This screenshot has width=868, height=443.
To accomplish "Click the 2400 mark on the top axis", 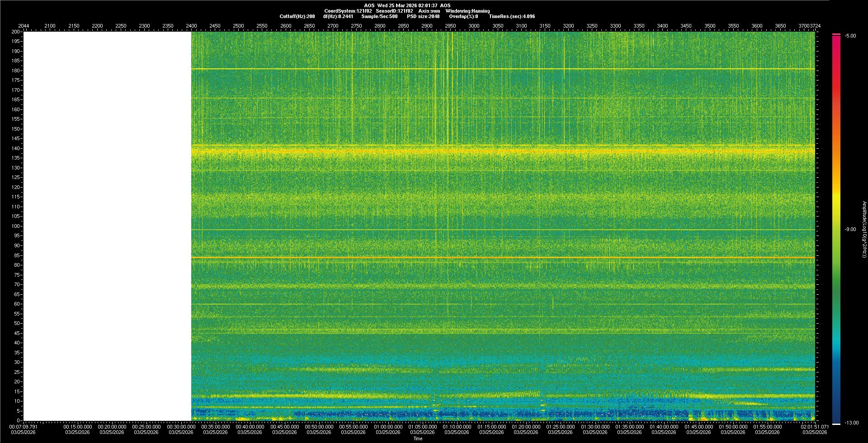I will click(191, 26).
